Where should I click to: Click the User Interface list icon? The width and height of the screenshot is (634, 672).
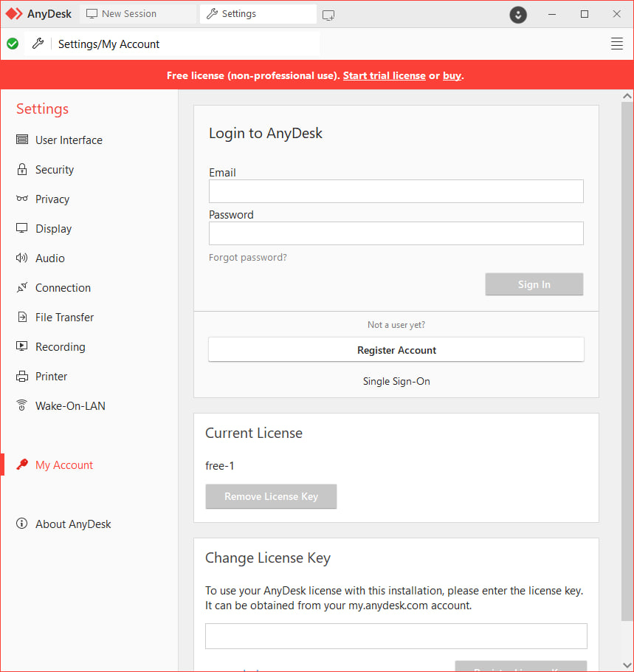point(22,140)
